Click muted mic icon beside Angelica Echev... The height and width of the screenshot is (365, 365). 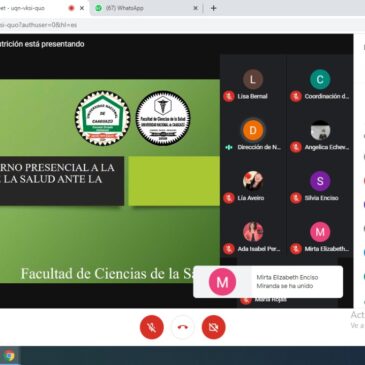tap(295, 147)
